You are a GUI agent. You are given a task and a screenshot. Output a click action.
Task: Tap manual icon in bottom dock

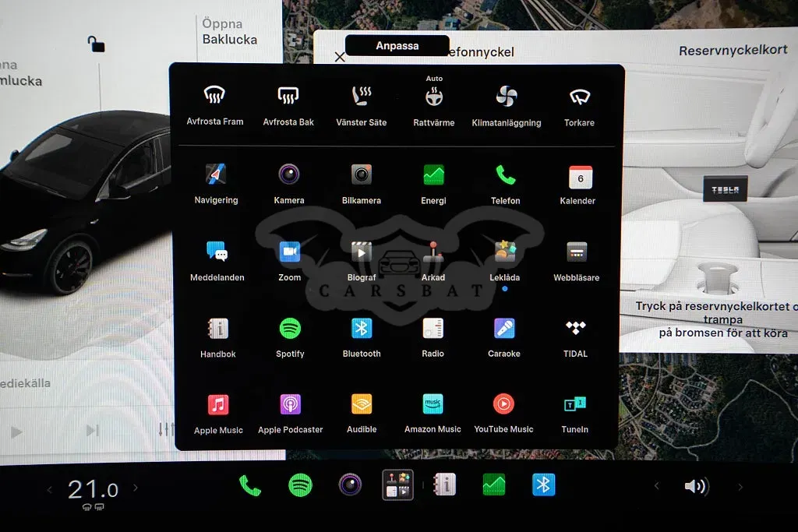(x=444, y=484)
